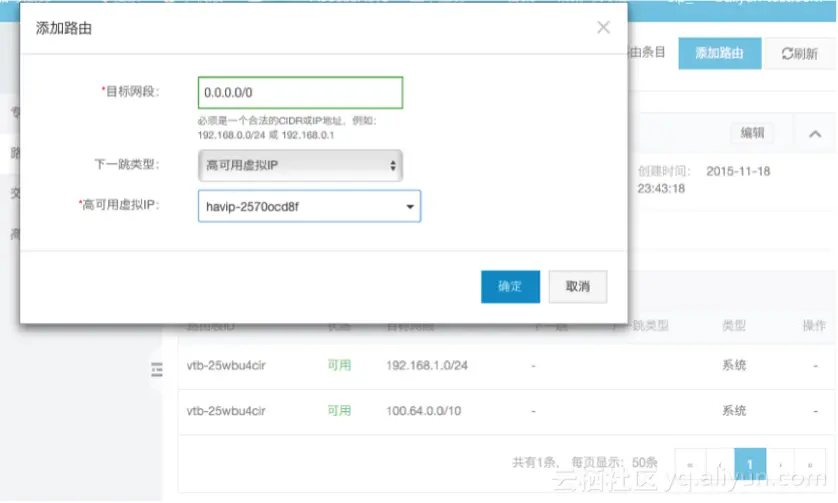Click the 类型 column header
This screenshot has width=838, height=503.
coord(734,326)
